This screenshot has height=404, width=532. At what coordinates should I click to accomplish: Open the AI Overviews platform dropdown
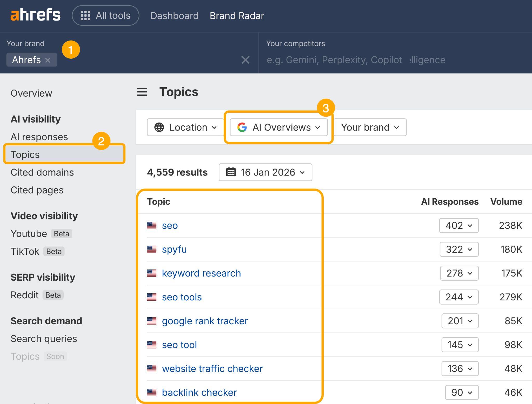coord(279,127)
